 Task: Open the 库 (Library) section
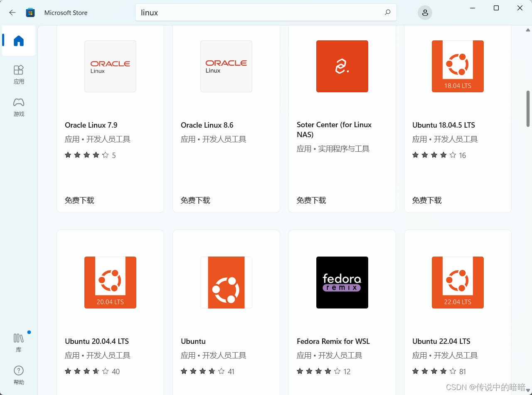[19, 343]
